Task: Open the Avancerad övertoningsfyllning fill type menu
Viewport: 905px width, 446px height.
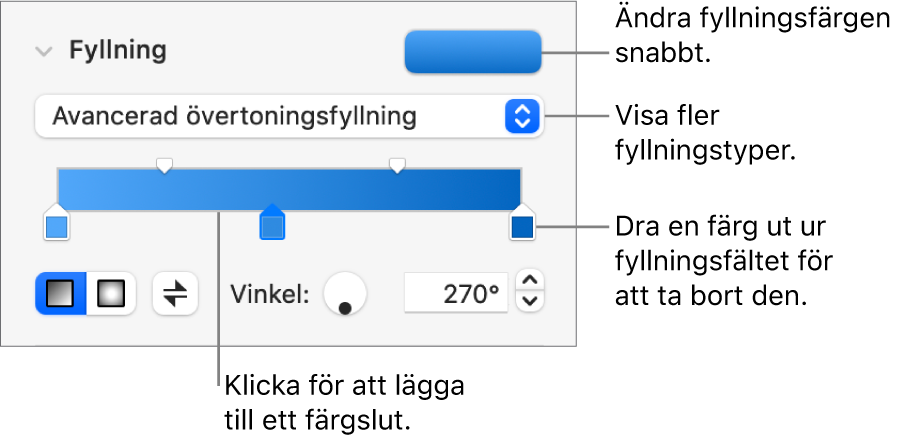Action: (x=270, y=117)
